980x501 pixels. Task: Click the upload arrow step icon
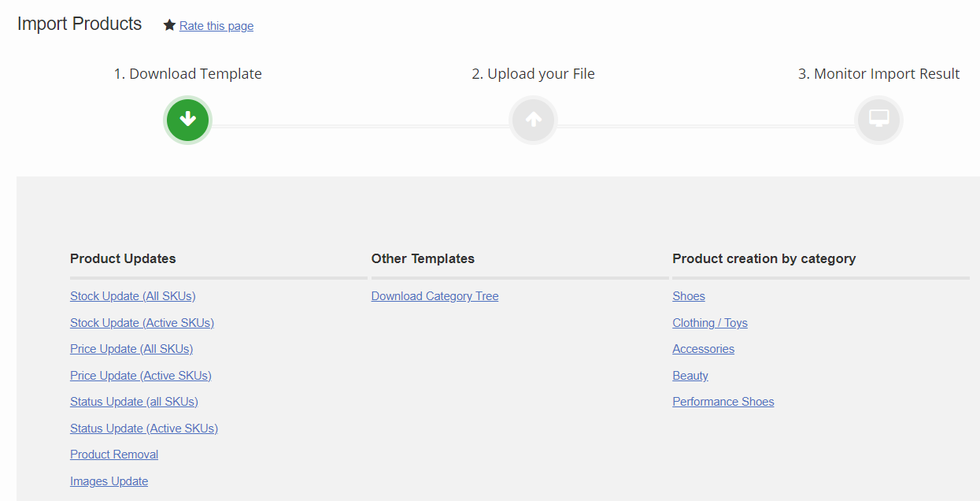[533, 120]
